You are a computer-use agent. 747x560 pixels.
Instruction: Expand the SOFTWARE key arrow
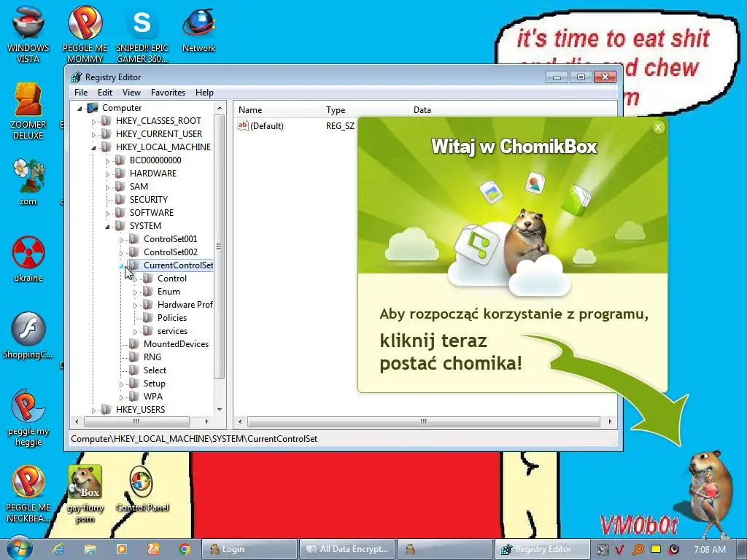[108, 214]
